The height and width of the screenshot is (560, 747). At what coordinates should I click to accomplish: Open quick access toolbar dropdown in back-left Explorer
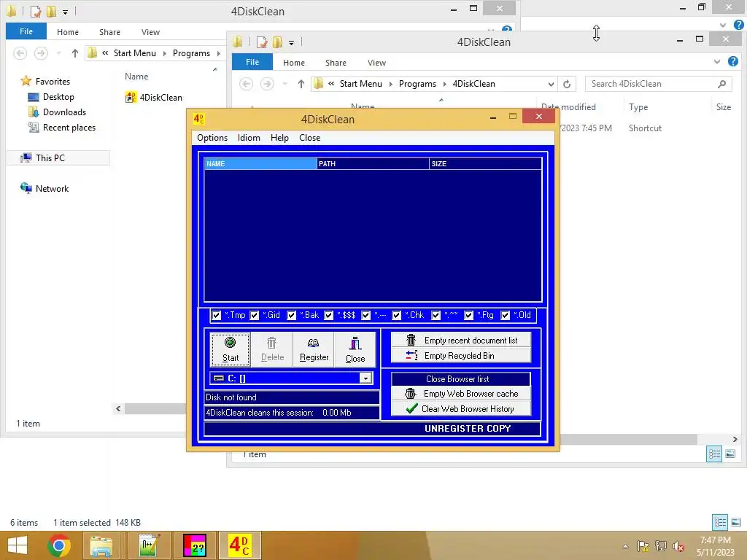[x=65, y=12]
